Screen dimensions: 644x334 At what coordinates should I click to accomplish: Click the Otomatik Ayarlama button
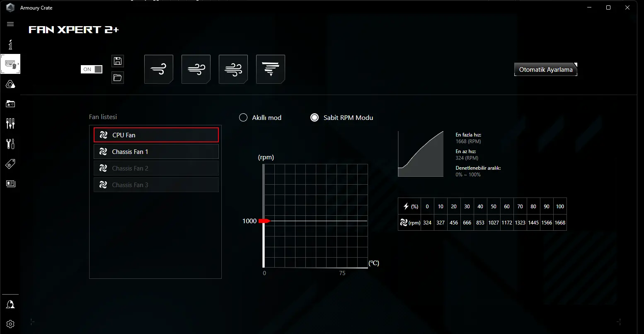click(545, 69)
